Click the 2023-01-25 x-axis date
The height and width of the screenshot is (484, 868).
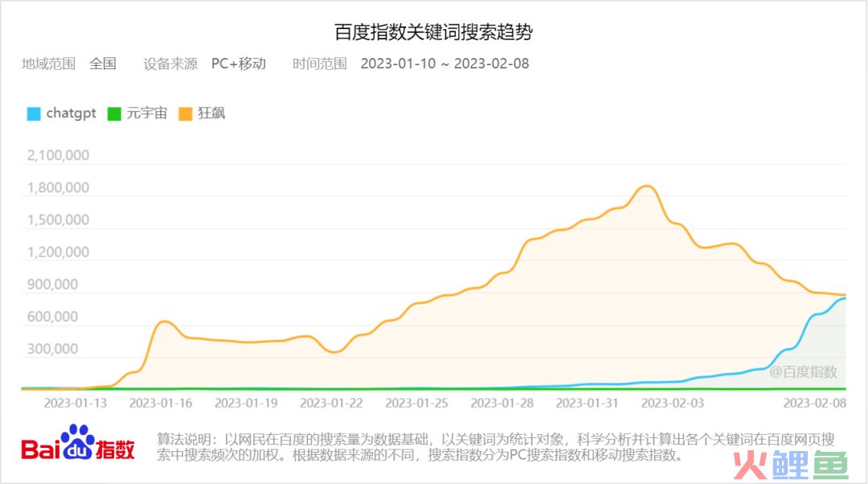click(416, 403)
